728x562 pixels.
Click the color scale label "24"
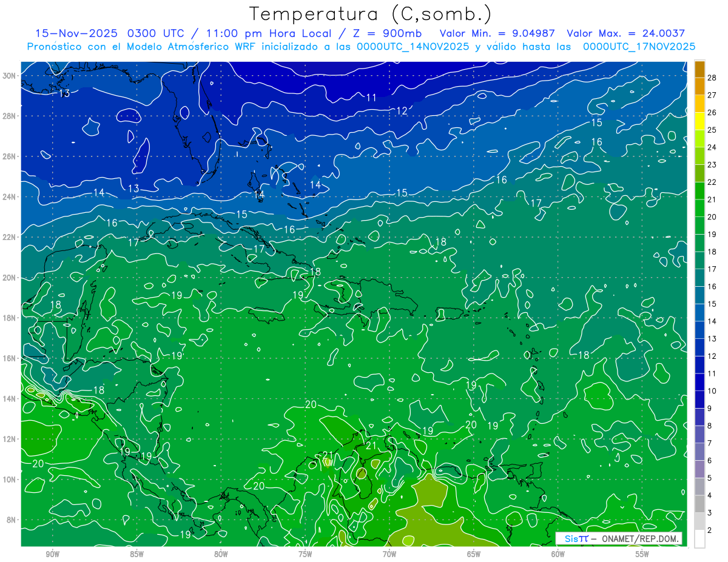point(712,147)
